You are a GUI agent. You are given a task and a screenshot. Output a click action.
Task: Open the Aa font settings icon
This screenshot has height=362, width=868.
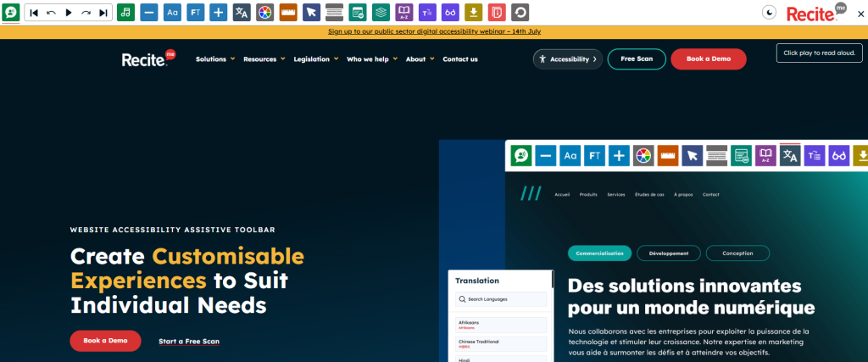(x=172, y=12)
